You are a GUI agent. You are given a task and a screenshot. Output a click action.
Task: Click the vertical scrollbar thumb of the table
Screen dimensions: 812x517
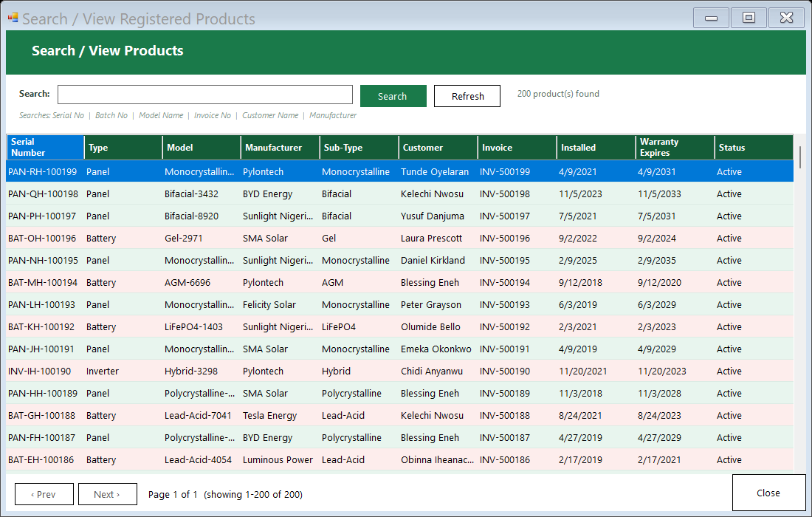tap(800, 157)
